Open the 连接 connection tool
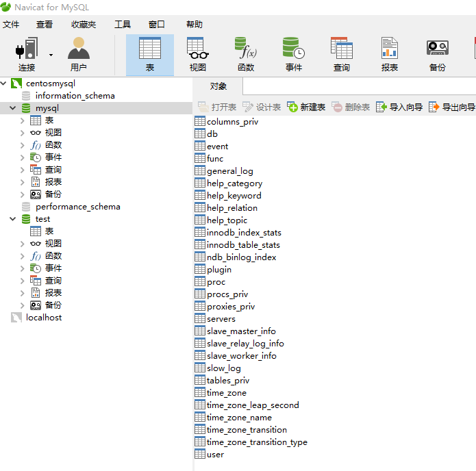Screen dimensions: 476x471 coord(27,55)
